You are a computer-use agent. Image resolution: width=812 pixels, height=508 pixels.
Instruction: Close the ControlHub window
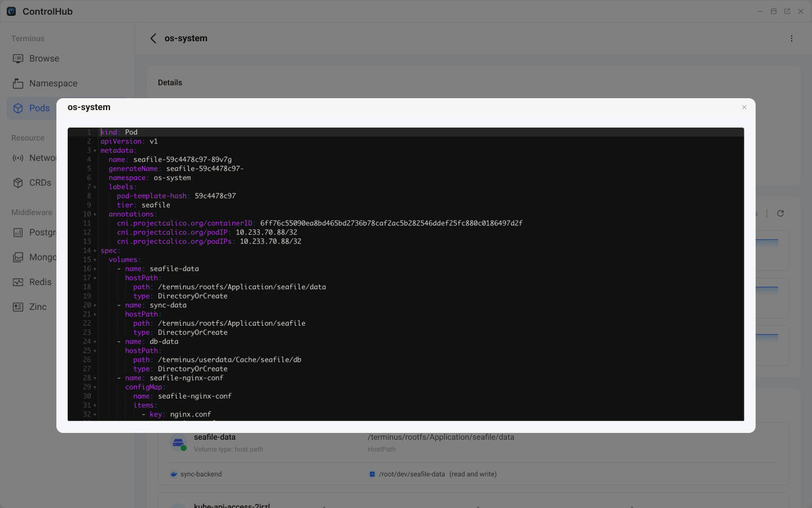pyautogui.click(x=801, y=11)
